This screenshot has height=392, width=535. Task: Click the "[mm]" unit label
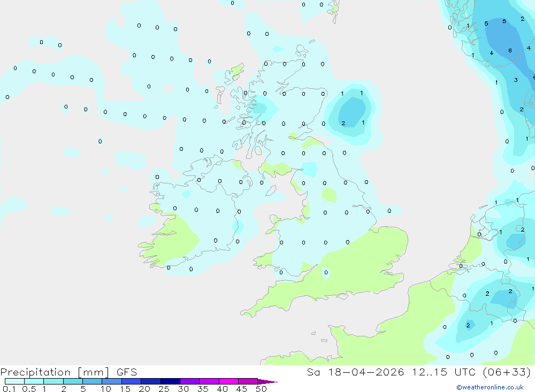pos(93,372)
